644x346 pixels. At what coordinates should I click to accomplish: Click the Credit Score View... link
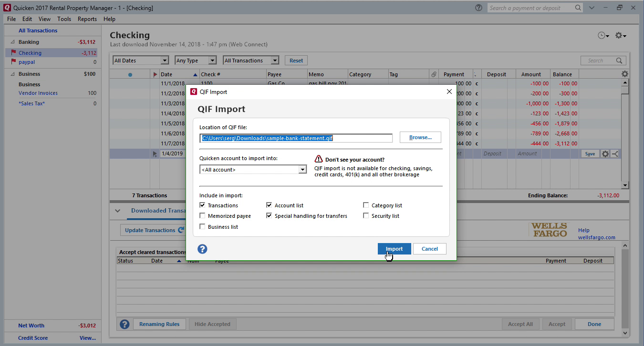click(88, 338)
